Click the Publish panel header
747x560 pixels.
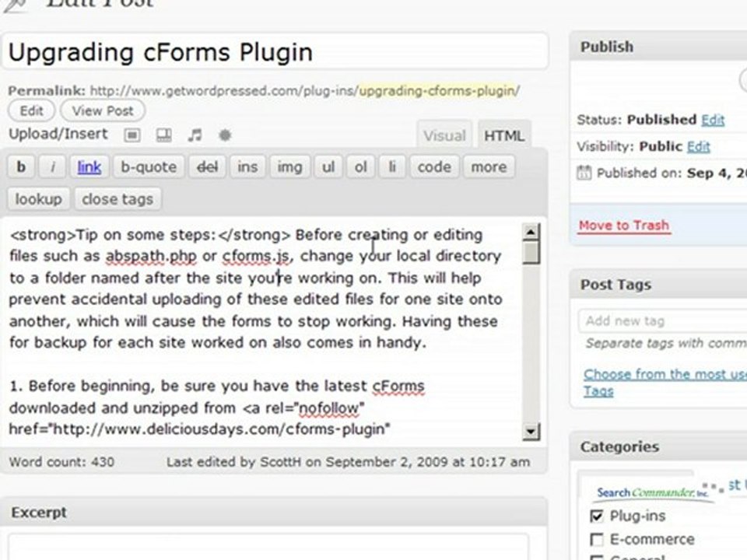click(x=659, y=47)
